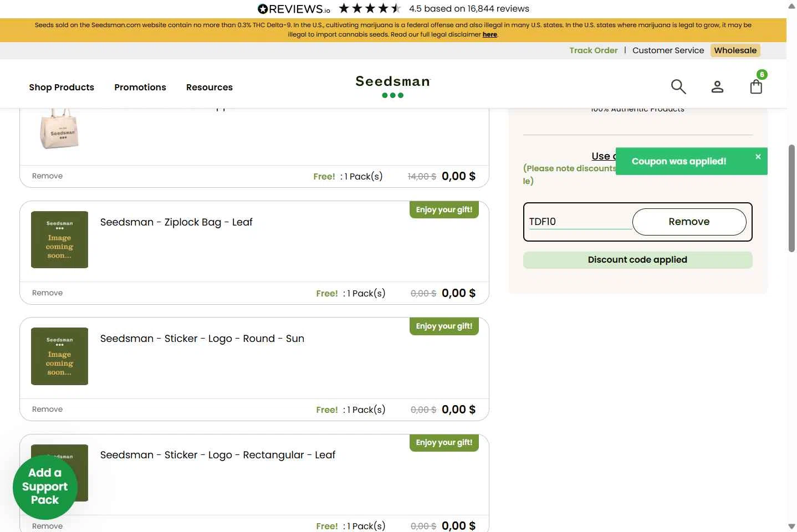Open the shopping bag cart icon

click(756, 86)
